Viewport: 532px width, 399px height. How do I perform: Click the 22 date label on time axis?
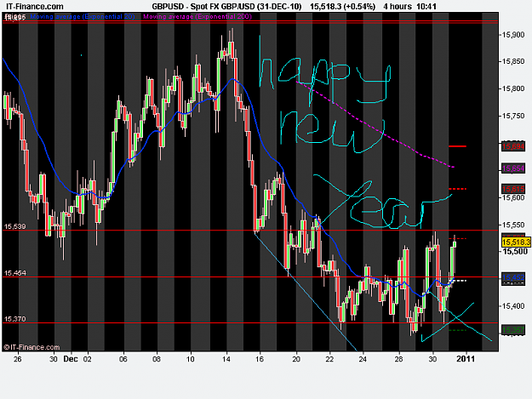(x=329, y=359)
